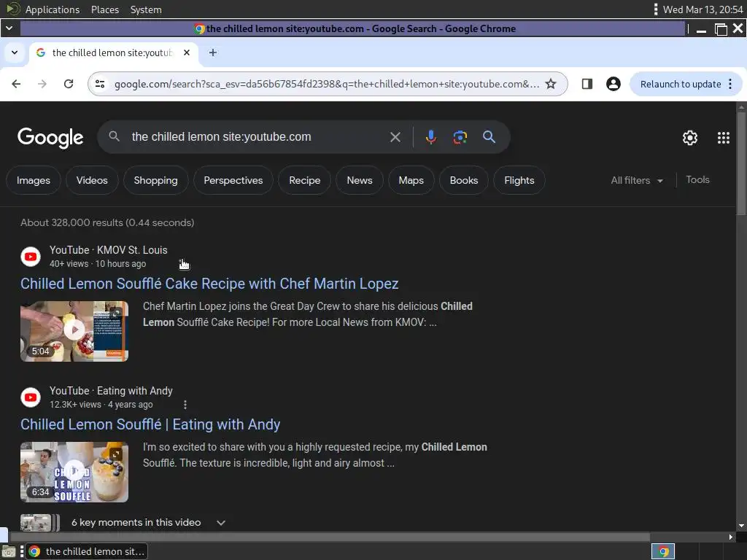747x560 pixels.
Task: Switch to Shopping results
Action: point(156,180)
